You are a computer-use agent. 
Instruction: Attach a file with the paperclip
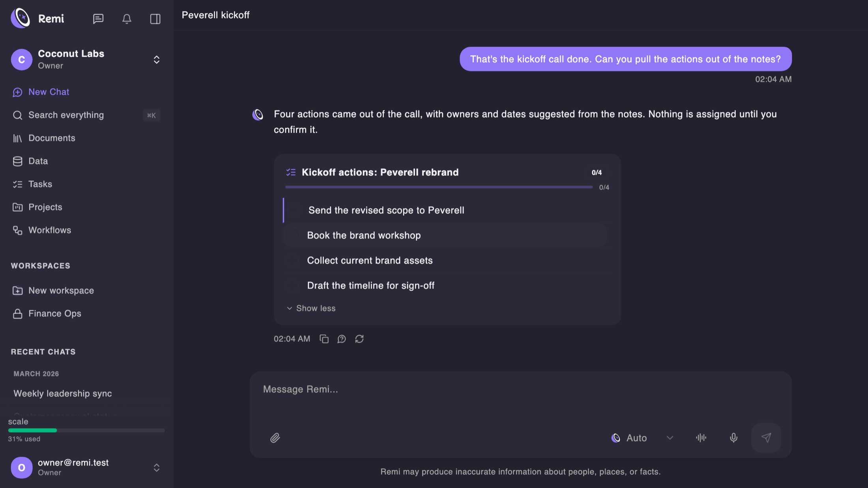click(x=275, y=438)
